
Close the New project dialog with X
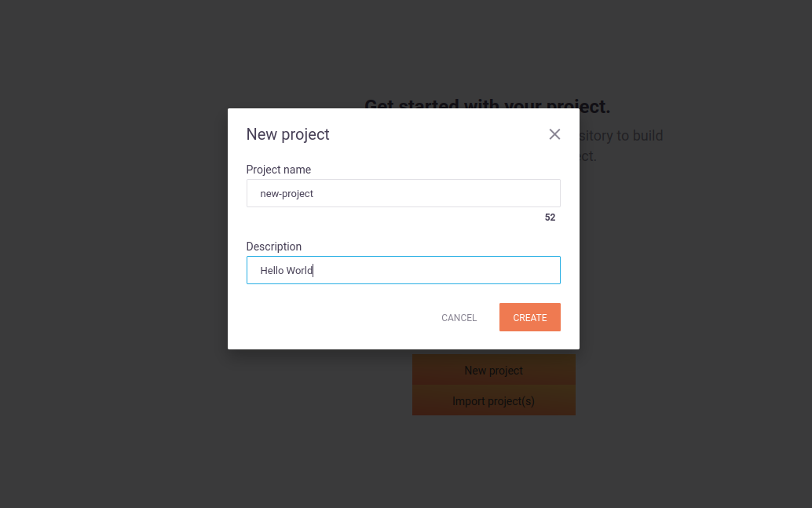pyautogui.click(x=554, y=134)
